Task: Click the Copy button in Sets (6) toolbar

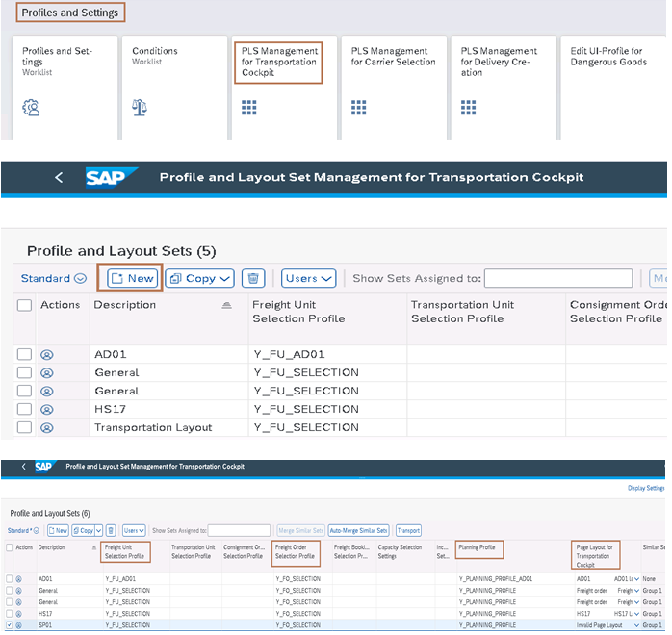Action: click(x=83, y=530)
